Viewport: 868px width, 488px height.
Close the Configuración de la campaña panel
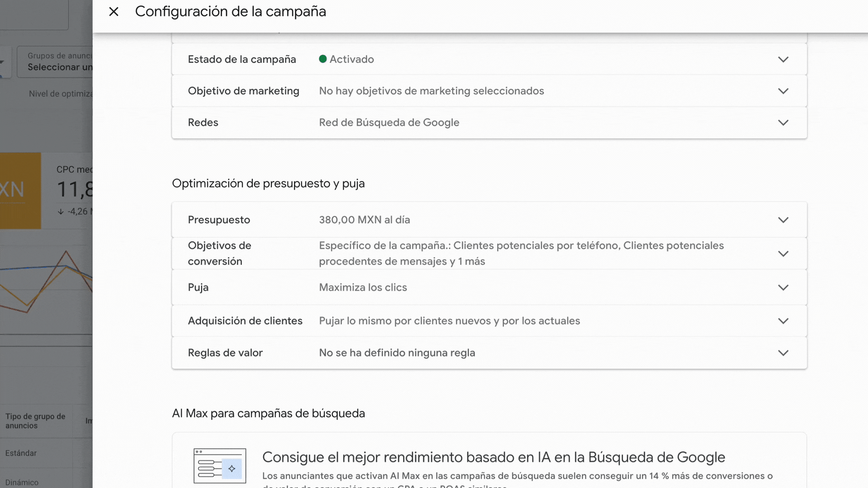[x=113, y=11]
